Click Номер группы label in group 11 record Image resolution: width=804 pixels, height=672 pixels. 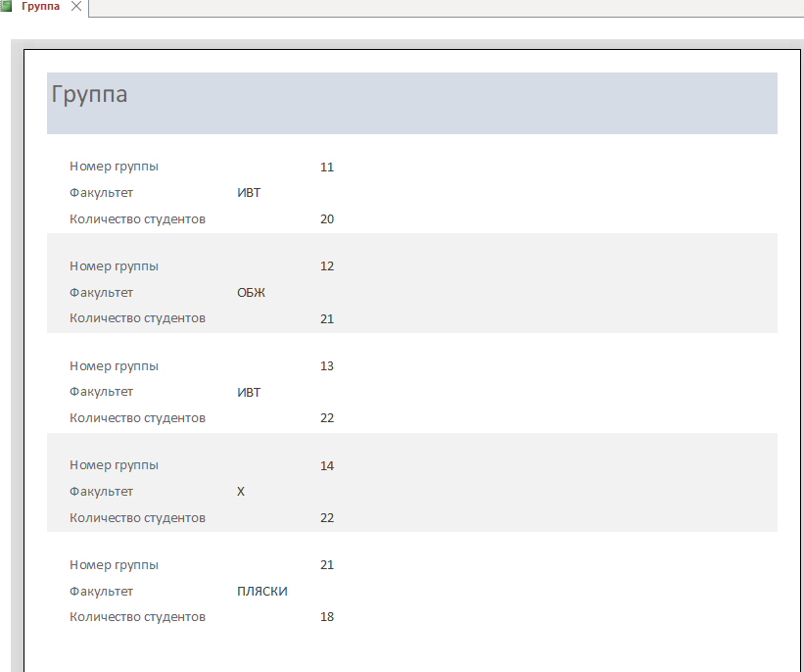[x=114, y=167]
